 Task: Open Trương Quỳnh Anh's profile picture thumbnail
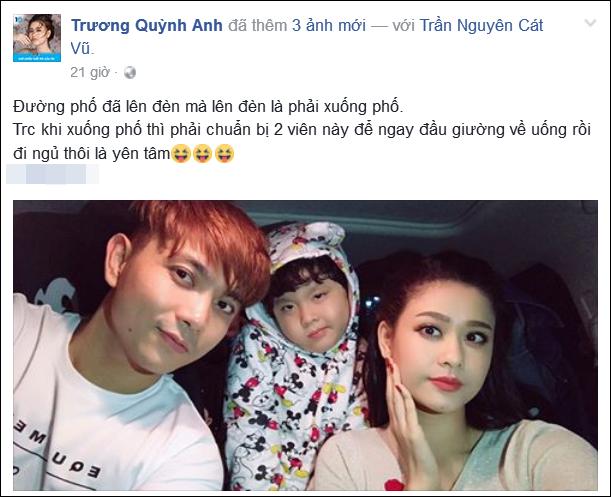37,38
